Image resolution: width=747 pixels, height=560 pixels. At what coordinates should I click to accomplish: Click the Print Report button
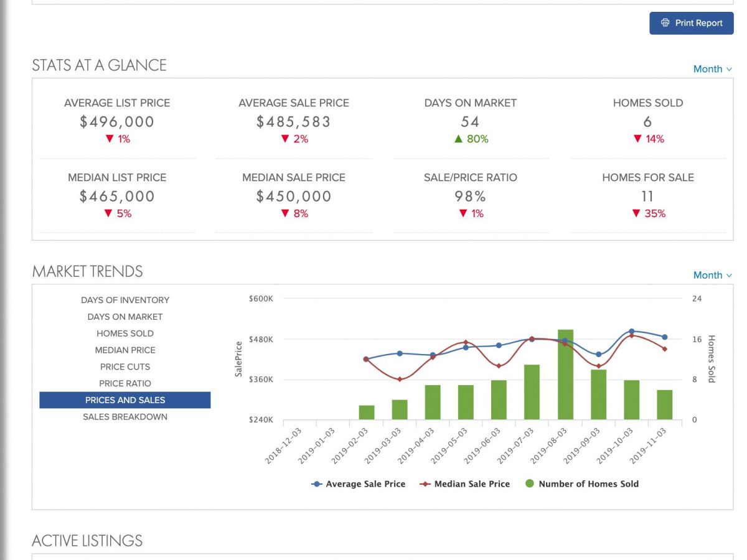pos(692,23)
